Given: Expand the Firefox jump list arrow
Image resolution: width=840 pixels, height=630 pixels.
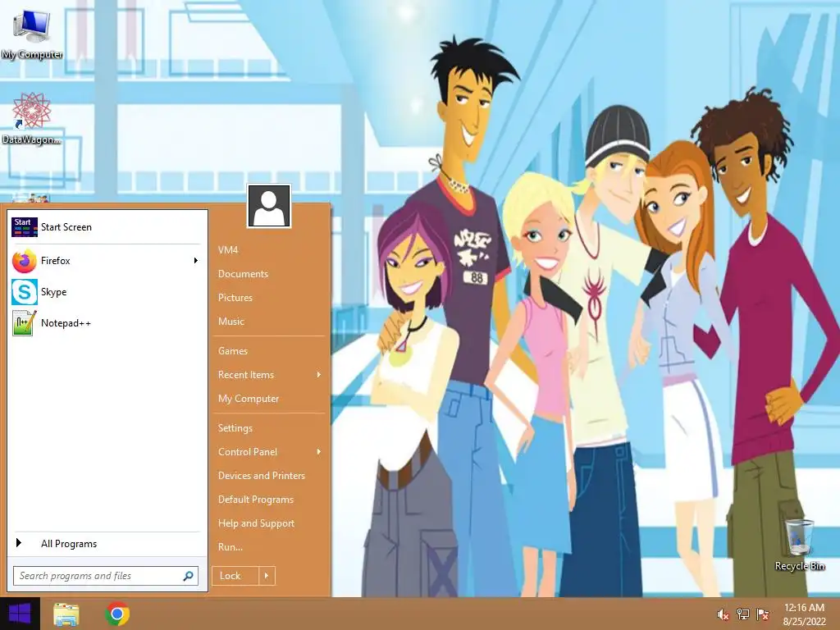Looking at the screenshot, I should (x=195, y=261).
